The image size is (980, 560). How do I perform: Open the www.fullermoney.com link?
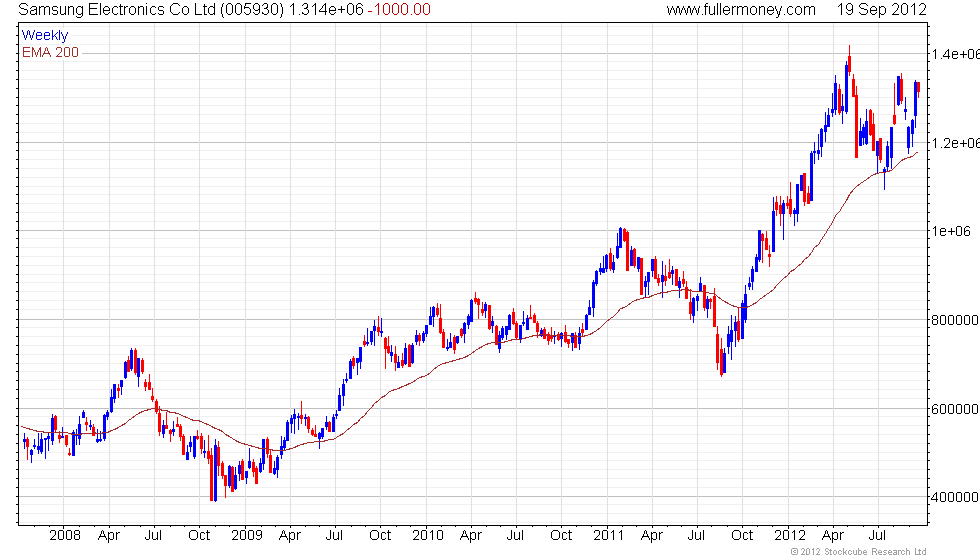741,9
